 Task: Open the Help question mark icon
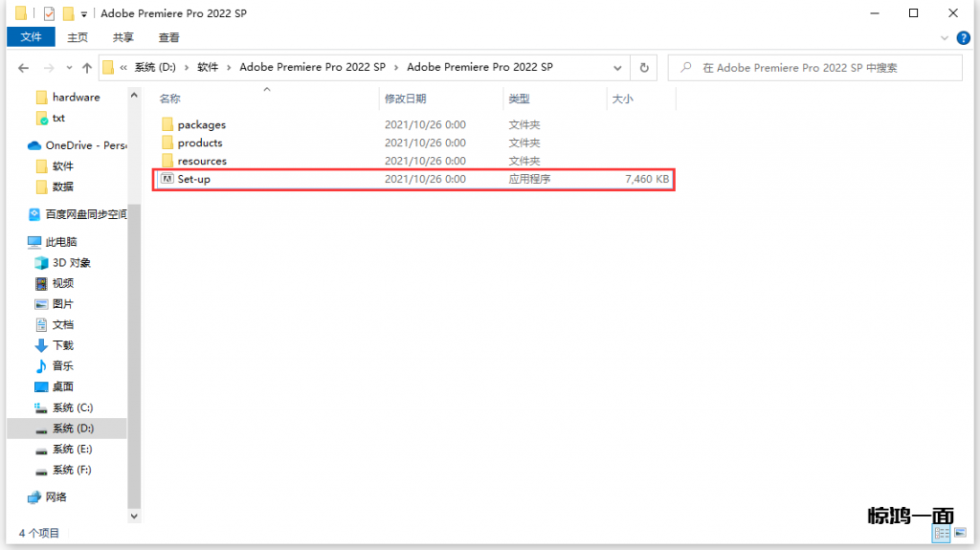(962, 37)
